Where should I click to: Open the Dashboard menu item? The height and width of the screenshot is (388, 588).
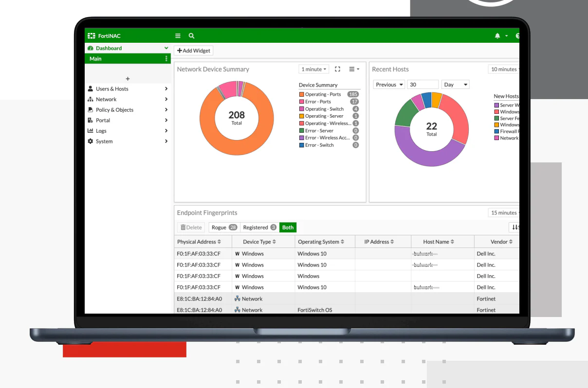point(128,48)
